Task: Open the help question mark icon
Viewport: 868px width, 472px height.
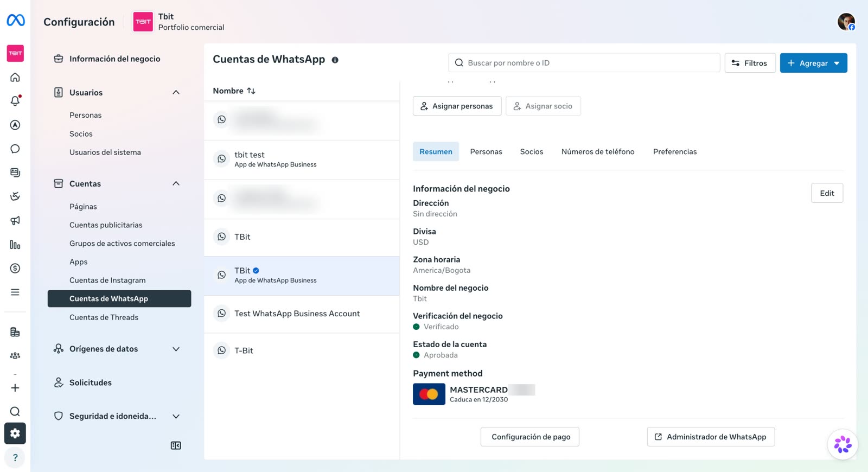Action: tap(15, 457)
